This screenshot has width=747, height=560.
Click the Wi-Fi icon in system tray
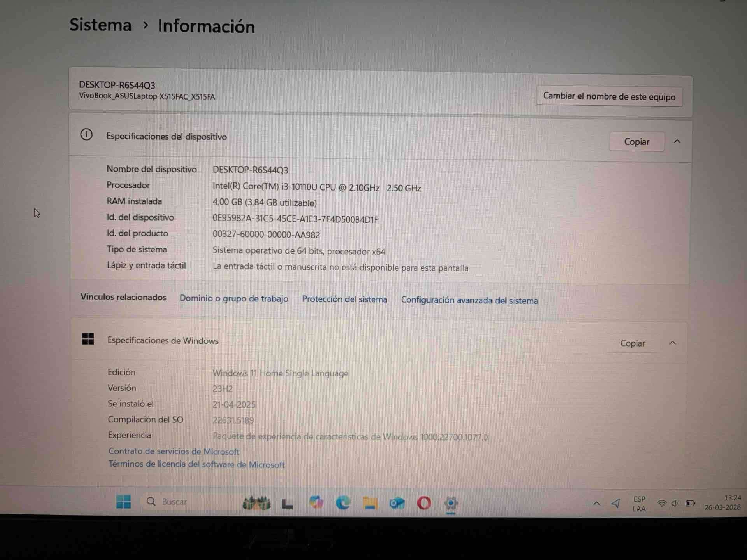click(x=662, y=503)
